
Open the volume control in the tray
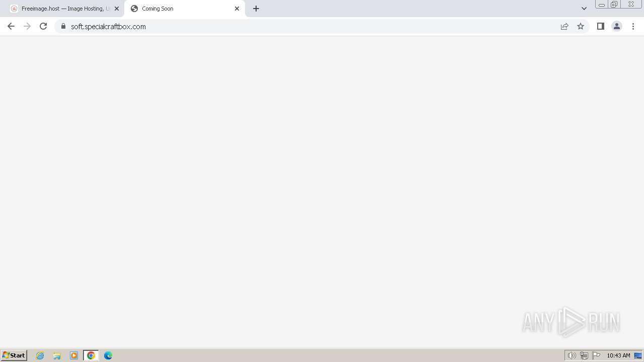(x=572, y=355)
